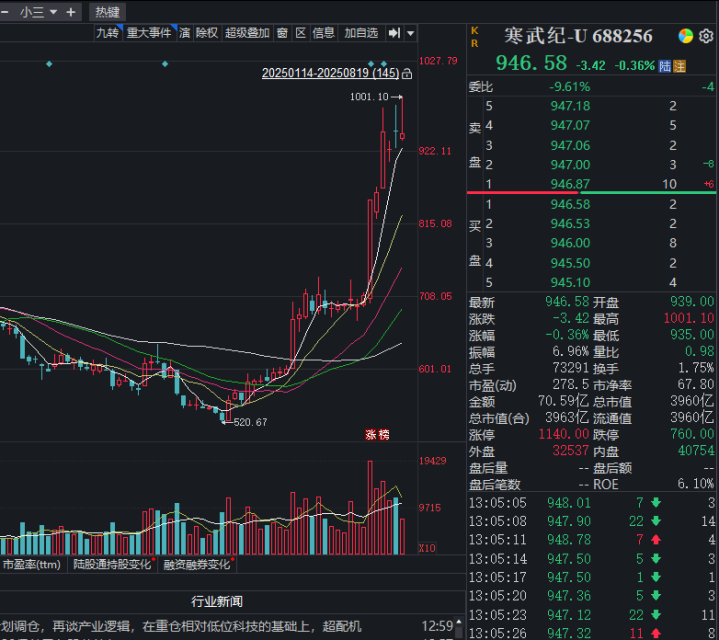
Task: Select the 九转 indicator button
Action: 108,33
